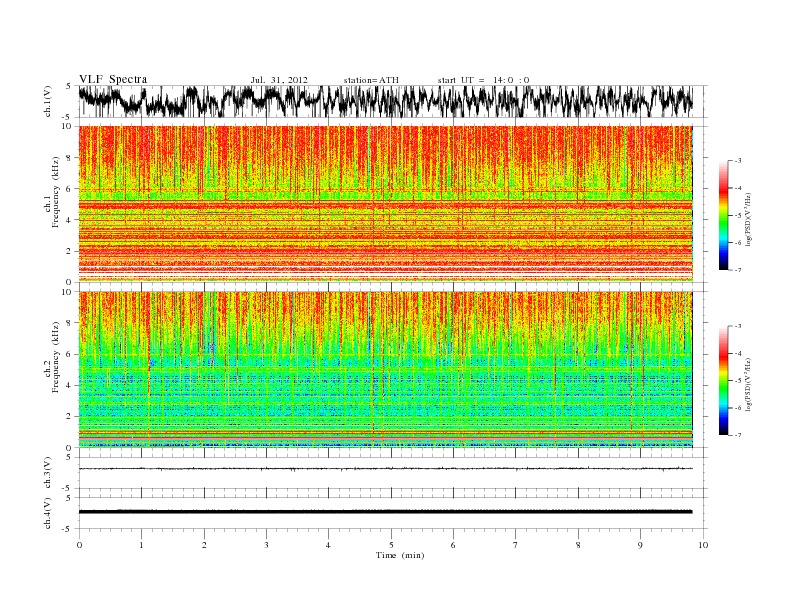Click inside the ch.1 frequency spectrogram
The height and width of the screenshot is (612, 792).
386,204
